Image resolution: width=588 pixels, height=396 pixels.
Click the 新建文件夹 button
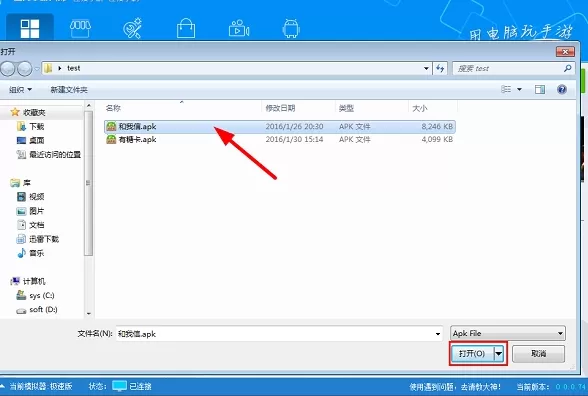click(69, 90)
